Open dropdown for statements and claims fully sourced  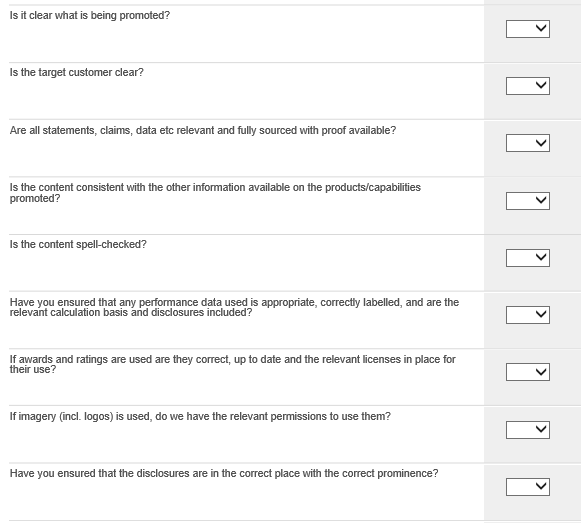[x=528, y=143]
